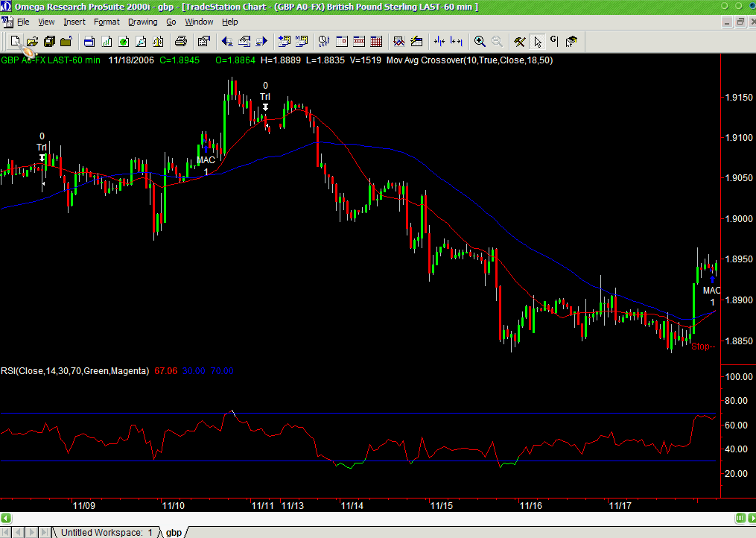
Task: Switch to the Untitled Workspace: 1 tab
Action: pos(106,532)
